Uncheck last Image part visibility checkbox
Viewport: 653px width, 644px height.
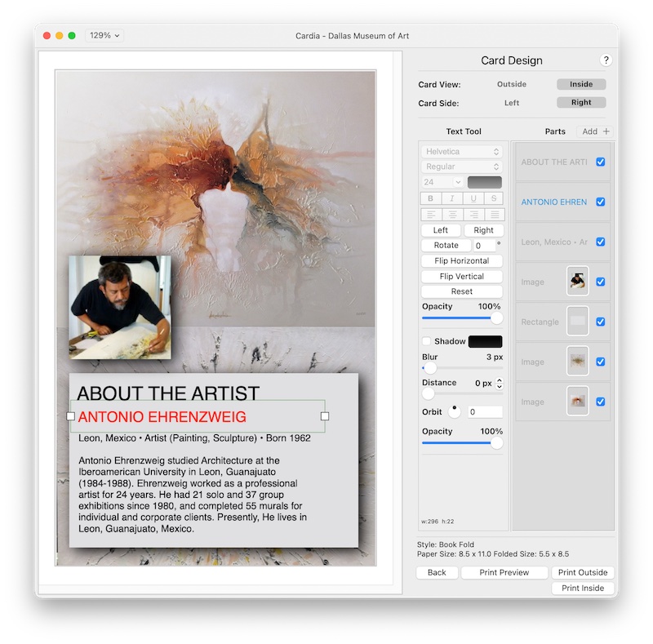[x=601, y=402]
